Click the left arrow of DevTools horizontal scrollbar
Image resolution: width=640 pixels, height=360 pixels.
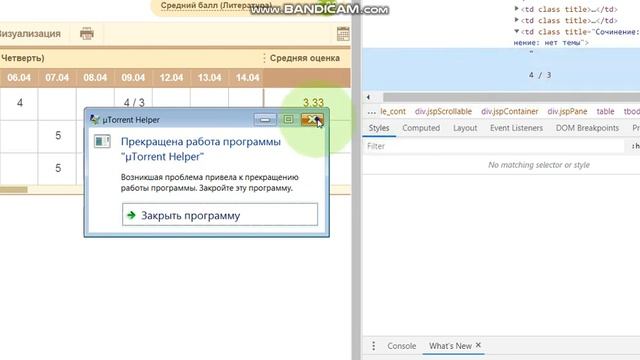pos(368,97)
